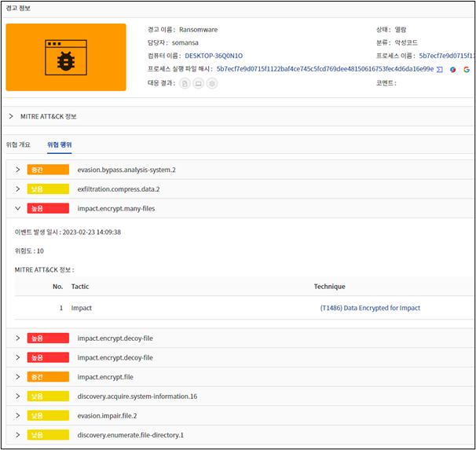
Task: Click the 높음 badge for impact.encrypt.many-files
Action: click(48, 208)
